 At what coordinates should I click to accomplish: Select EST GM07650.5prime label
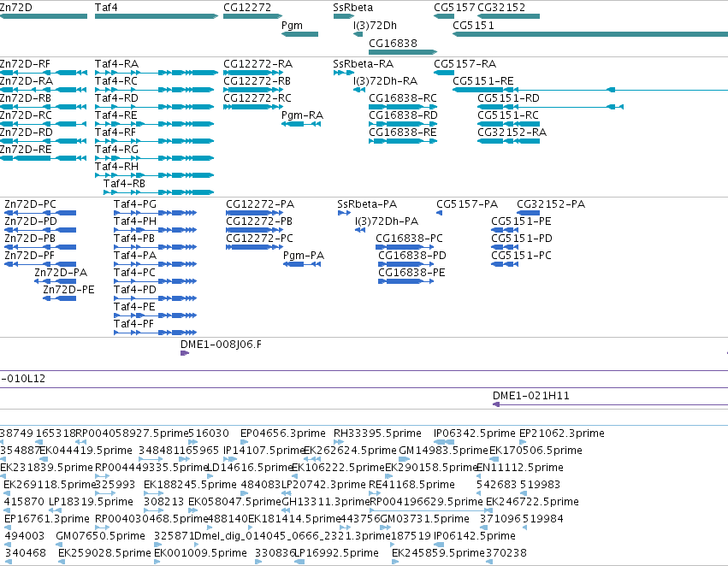tap(100, 536)
